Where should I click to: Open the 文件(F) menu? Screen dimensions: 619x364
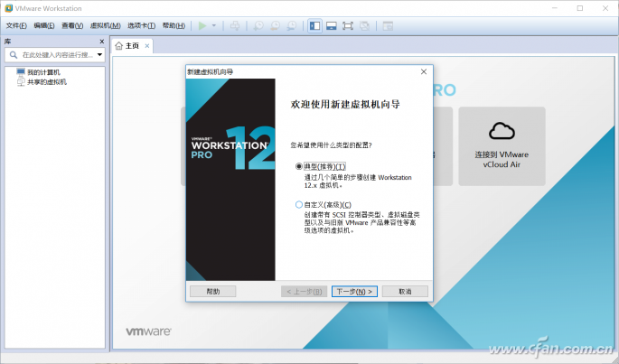[16, 25]
